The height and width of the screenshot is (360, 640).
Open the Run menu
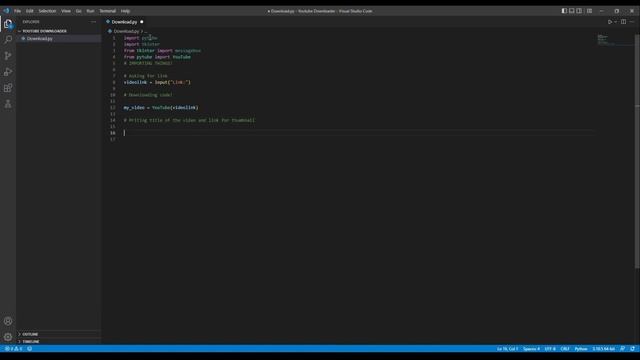pos(90,11)
